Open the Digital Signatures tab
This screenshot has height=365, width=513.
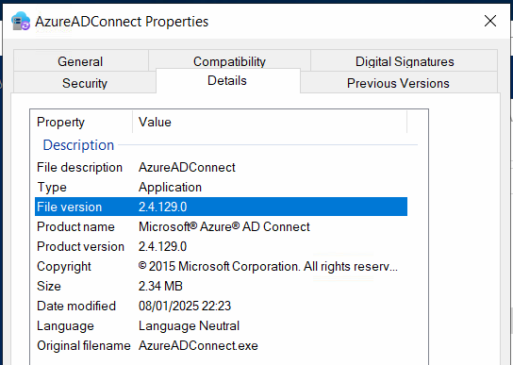pyautogui.click(x=404, y=61)
